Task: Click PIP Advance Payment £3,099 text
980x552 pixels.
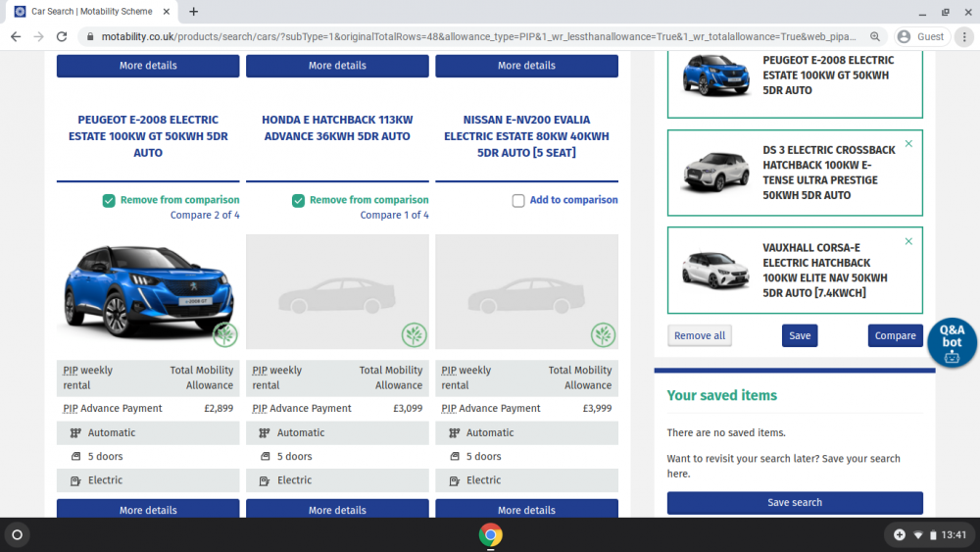Action: point(337,408)
